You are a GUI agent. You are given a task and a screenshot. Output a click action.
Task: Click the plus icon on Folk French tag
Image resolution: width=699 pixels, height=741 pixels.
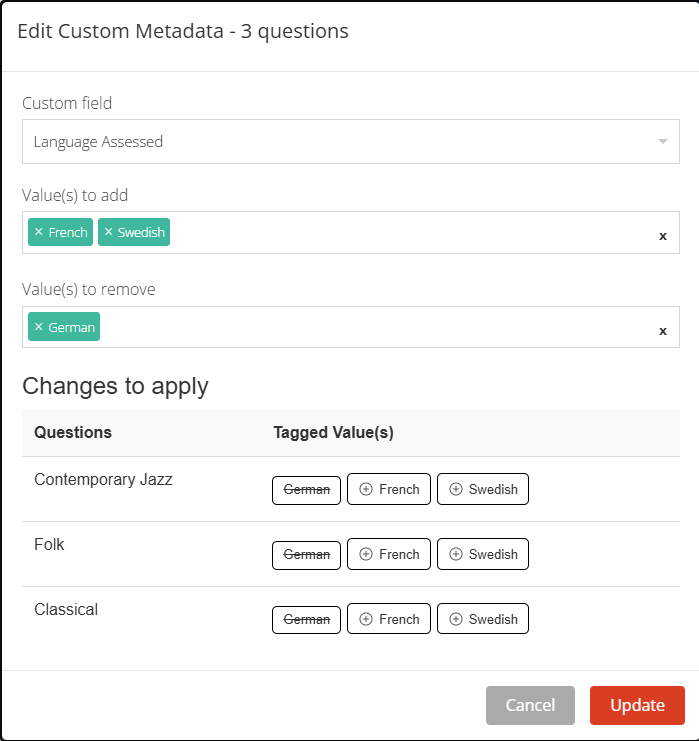click(366, 554)
